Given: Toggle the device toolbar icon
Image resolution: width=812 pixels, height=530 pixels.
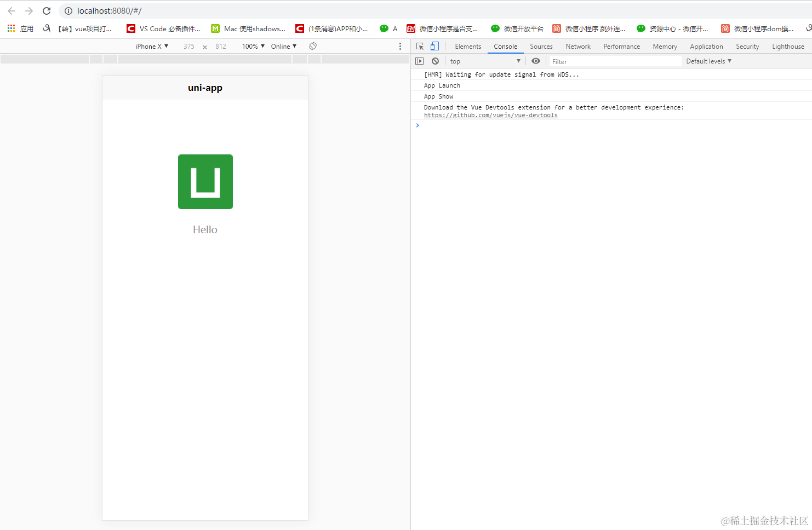Looking at the screenshot, I should [x=434, y=47].
